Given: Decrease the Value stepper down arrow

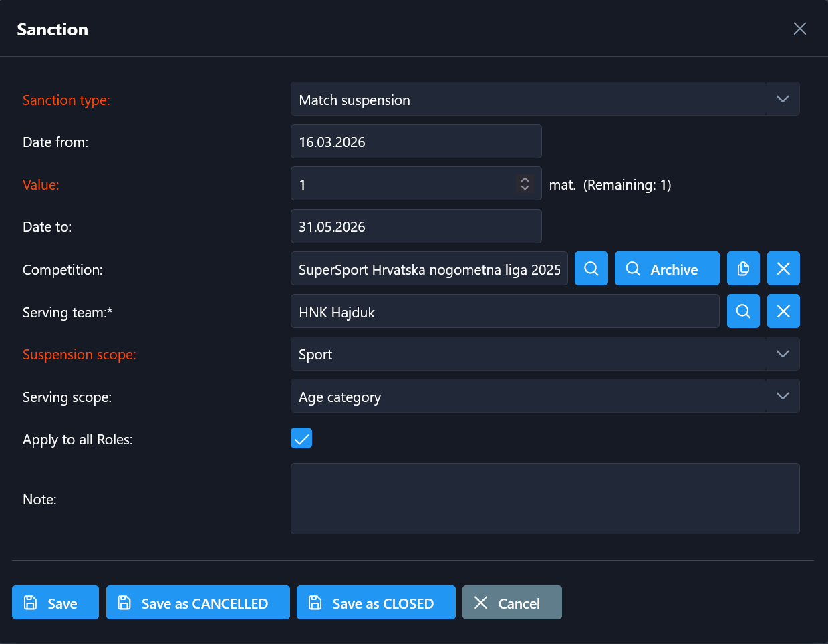Looking at the screenshot, I should pos(525,188).
